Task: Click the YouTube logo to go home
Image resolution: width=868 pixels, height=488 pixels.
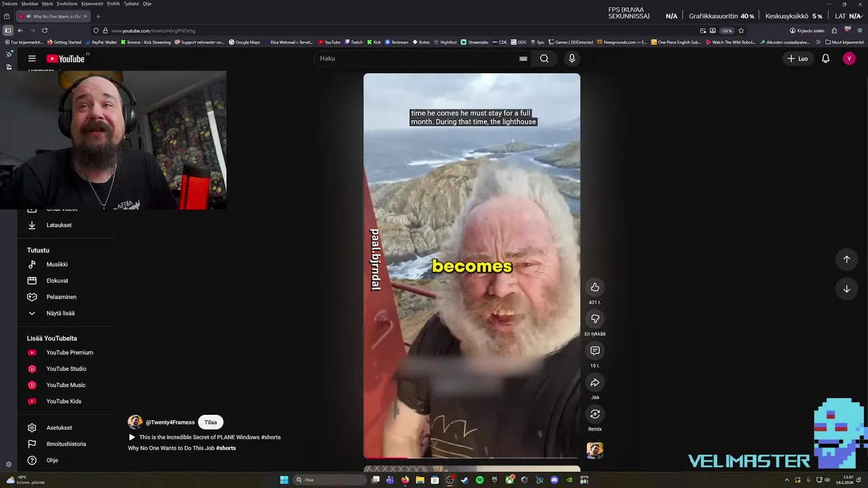Action: click(66, 59)
